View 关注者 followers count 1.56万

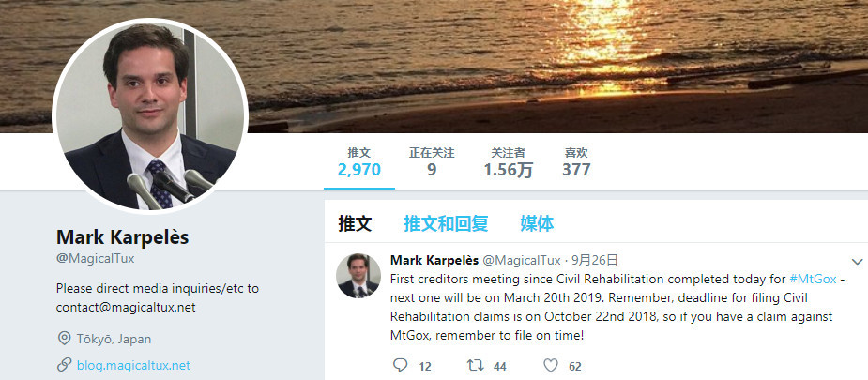(x=509, y=162)
